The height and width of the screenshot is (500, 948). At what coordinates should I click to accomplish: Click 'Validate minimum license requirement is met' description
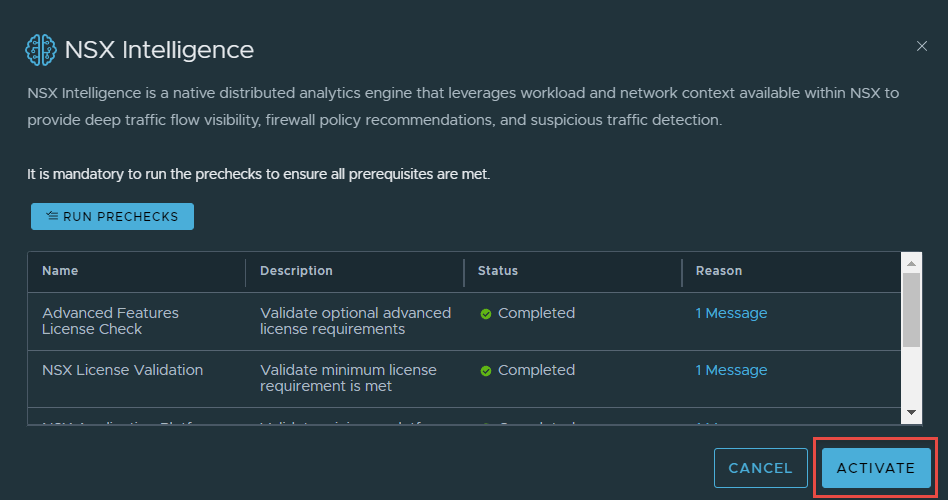coord(348,378)
